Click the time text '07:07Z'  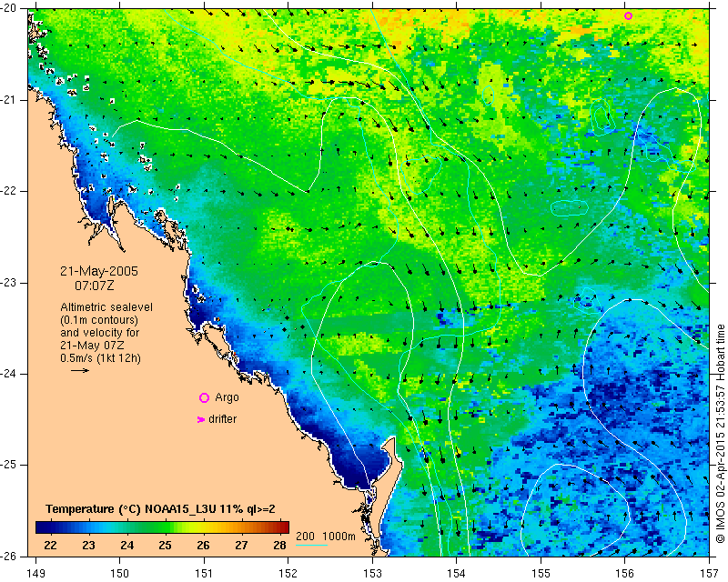tap(95, 286)
